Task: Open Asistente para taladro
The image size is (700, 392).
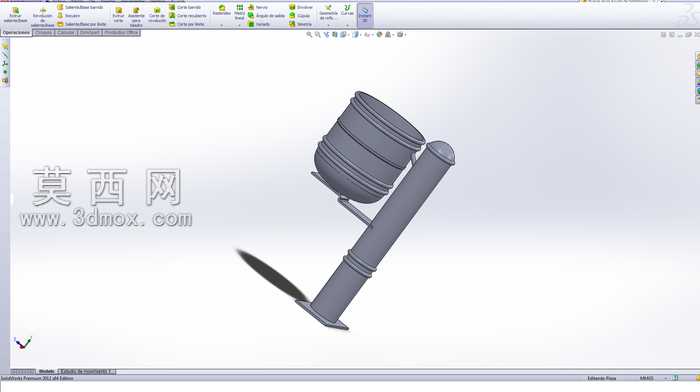Action: pyautogui.click(x=136, y=17)
